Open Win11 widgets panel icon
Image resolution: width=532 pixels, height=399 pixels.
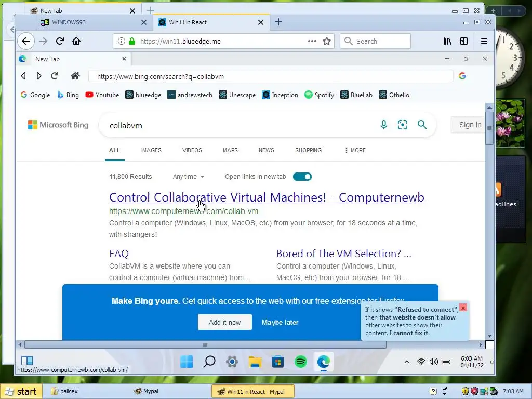coord(27,360)
